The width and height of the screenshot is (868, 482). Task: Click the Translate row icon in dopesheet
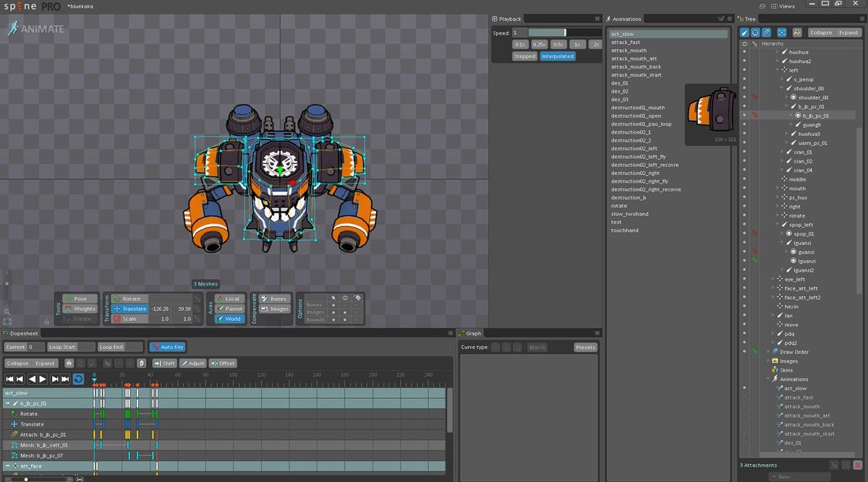[14, 424]
